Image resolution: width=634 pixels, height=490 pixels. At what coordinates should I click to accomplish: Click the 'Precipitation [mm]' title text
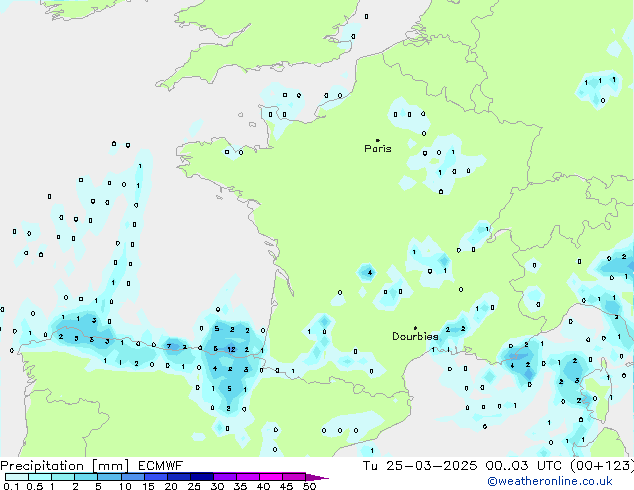[x=64, y=466]
